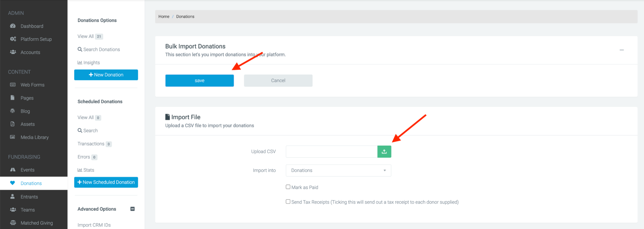The height and width of the screenshot is (229, 644).
Task: Open Events menu item
Action: tap(27, 170)
